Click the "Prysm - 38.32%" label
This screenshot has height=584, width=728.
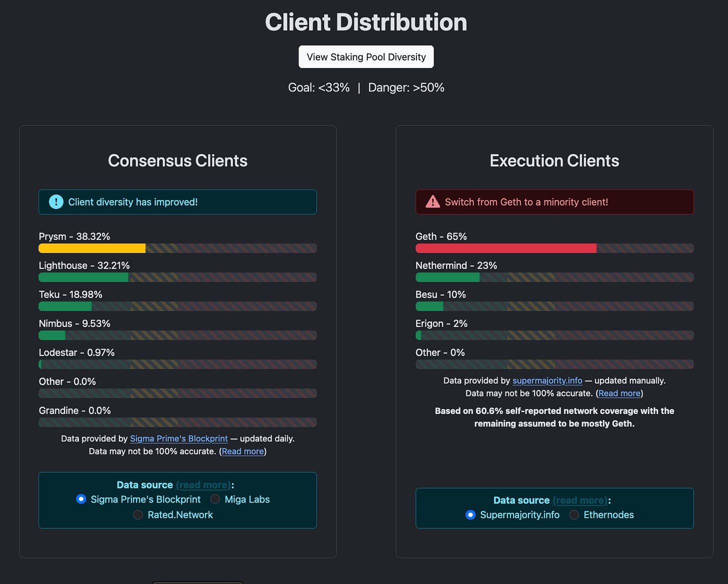[x=74, y=236]
